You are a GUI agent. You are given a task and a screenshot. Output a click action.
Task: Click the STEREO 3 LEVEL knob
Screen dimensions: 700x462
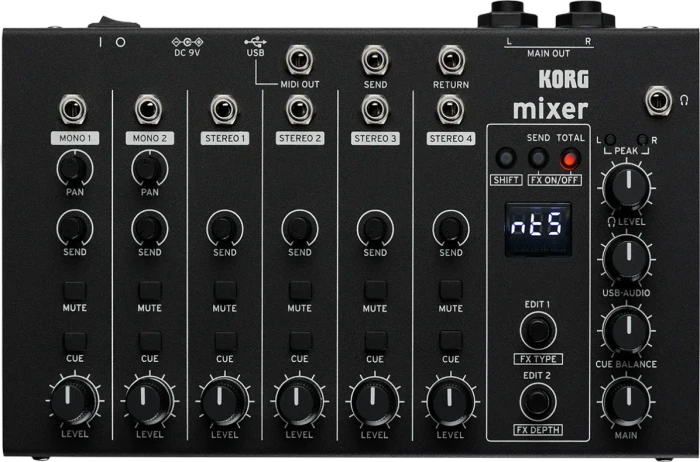click(375, 400)
